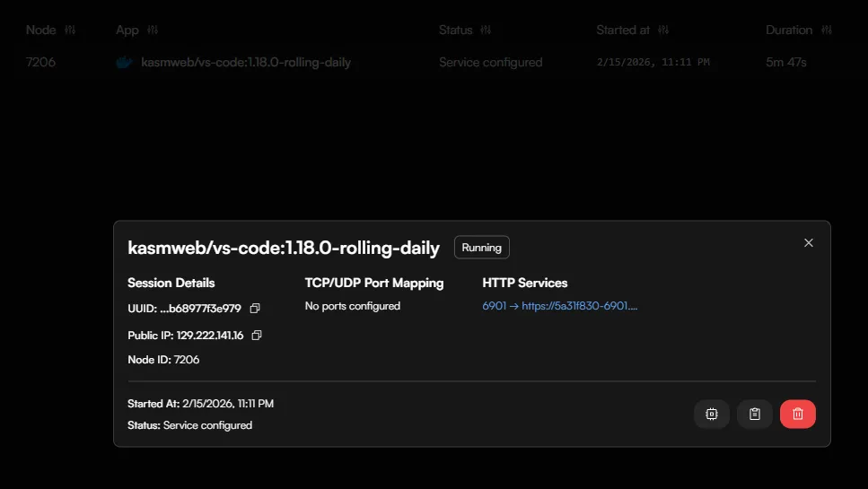Click the TCP/UDP Port Mapping heading

tap(374, 283)
